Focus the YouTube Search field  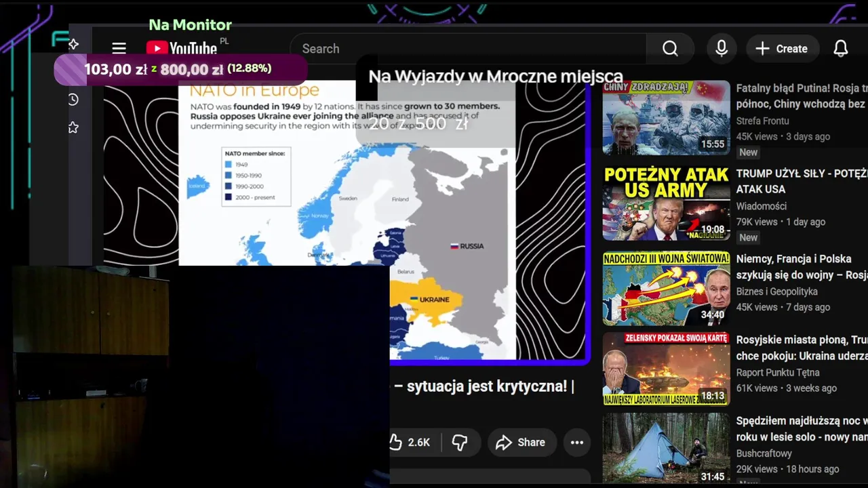(468, 49)
